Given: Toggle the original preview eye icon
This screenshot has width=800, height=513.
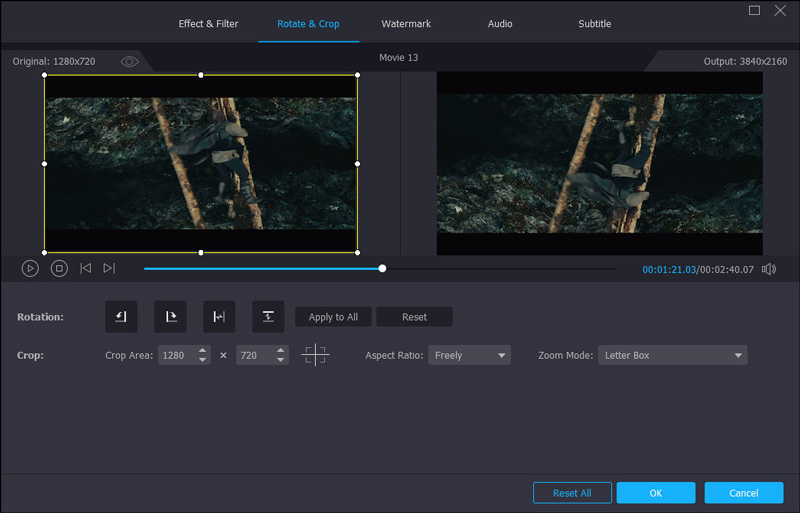Looking at the screenshot, I should tap(130, 62).
